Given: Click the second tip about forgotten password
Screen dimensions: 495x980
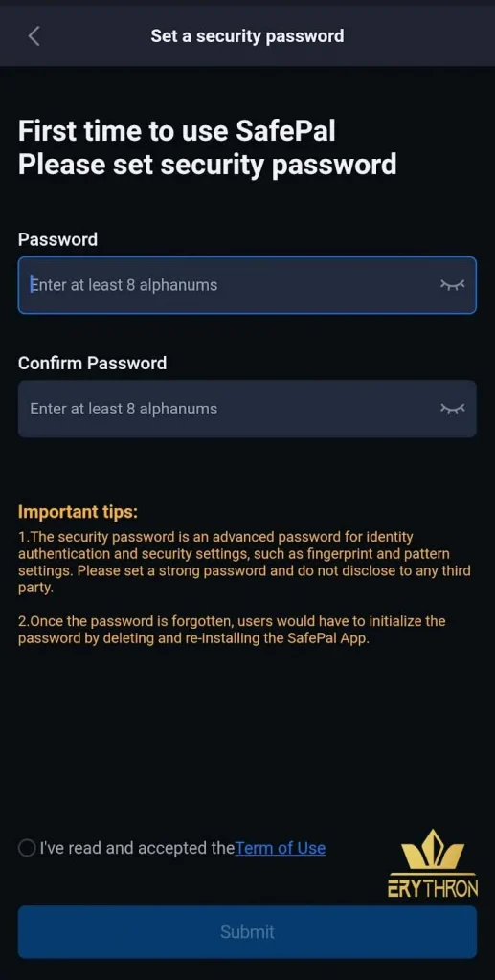Looking at the screenshot, I should [x=232, y=631].
